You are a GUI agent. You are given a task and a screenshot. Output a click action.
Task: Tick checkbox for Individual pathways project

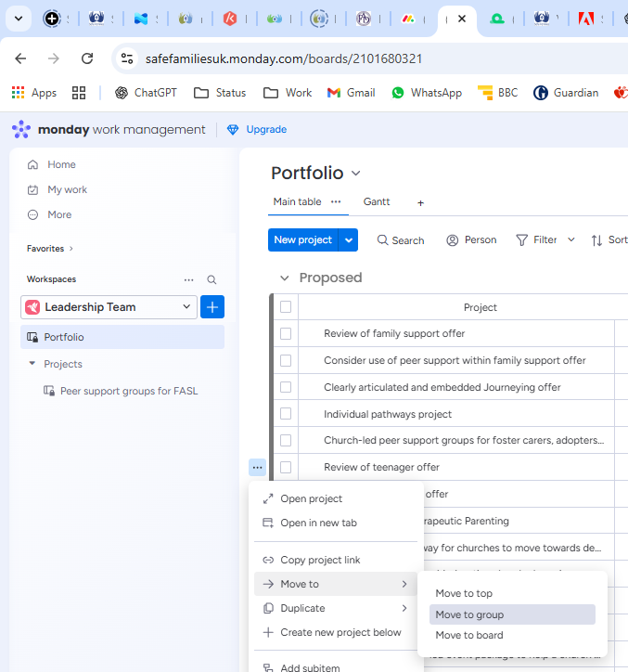point(286,414)
